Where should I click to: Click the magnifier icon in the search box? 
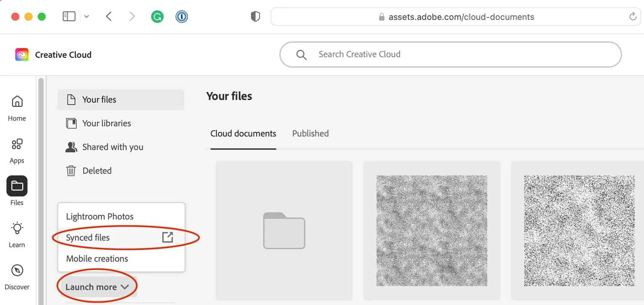pos(301,55)
